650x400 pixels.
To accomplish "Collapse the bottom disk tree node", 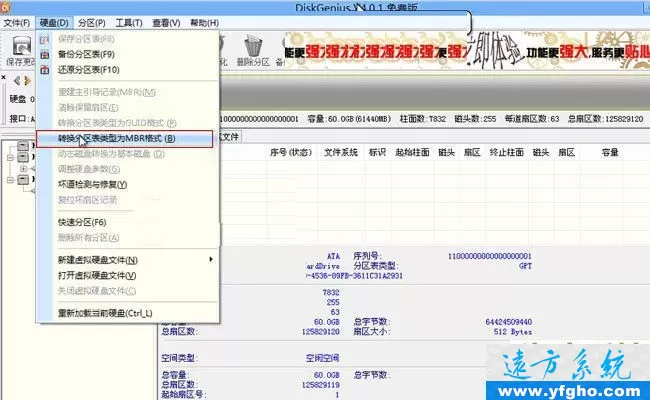I will tap(10, 180).
